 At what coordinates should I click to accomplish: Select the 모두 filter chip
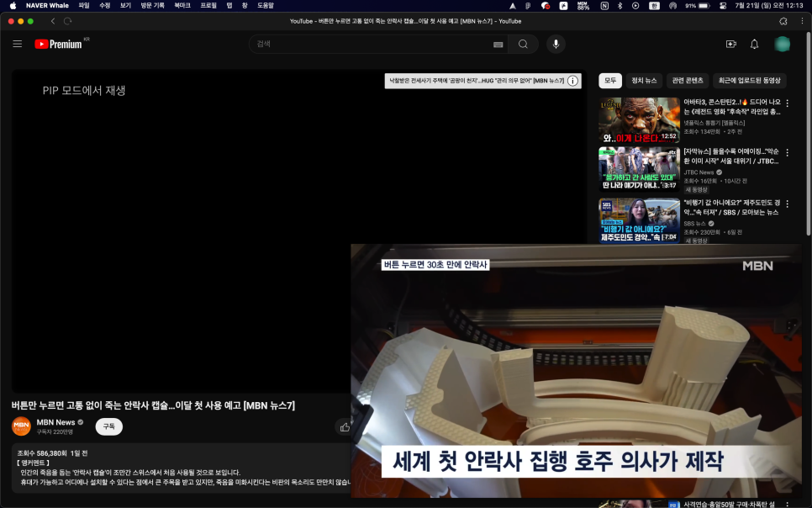coord(610,81)
